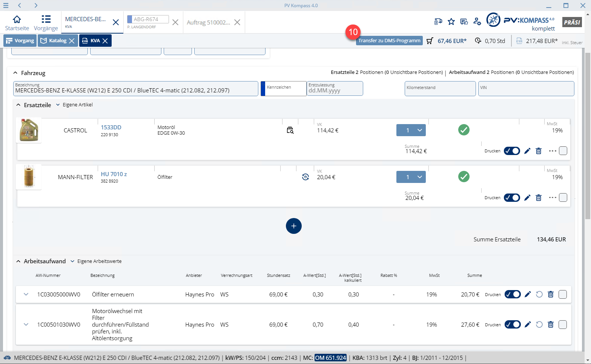
Task: Close the KVA sub-tab
Action: point(105,41)
